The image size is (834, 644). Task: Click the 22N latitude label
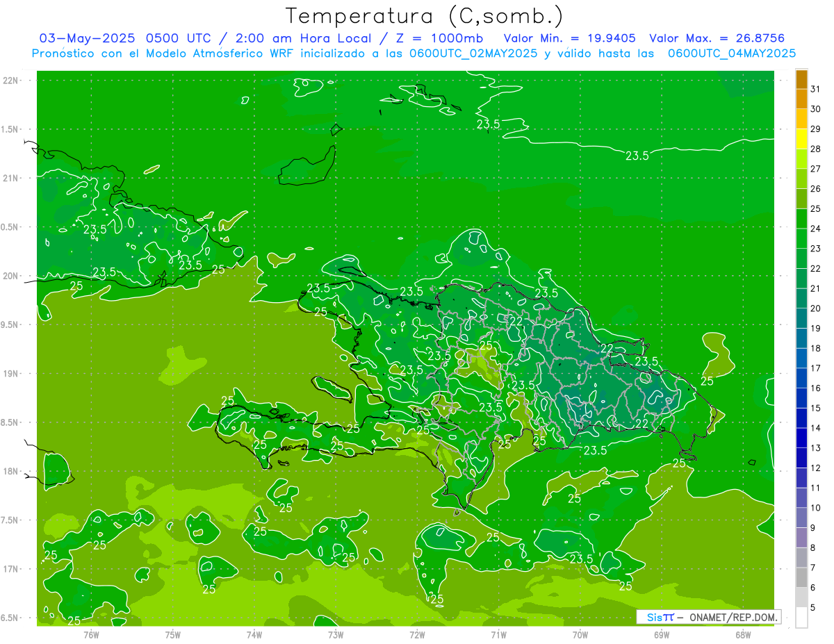pyautogui.click(x=11, y=81)
